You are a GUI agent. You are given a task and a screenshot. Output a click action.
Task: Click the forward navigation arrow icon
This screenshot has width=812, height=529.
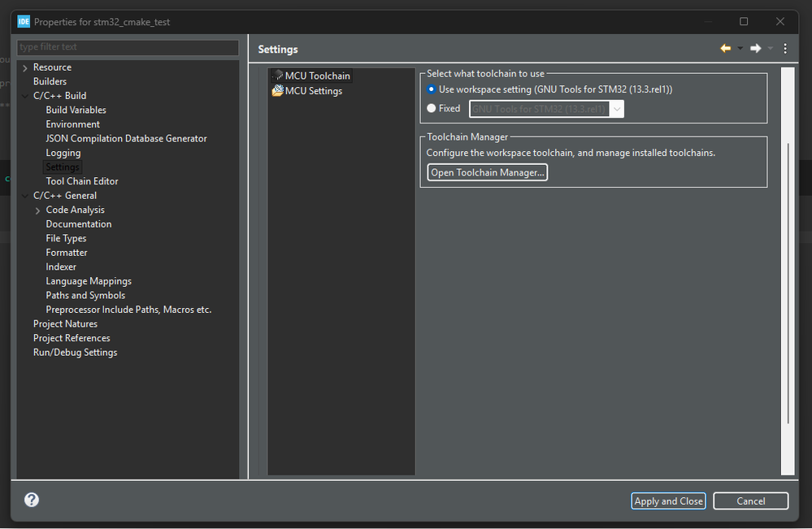click(756, 48)
